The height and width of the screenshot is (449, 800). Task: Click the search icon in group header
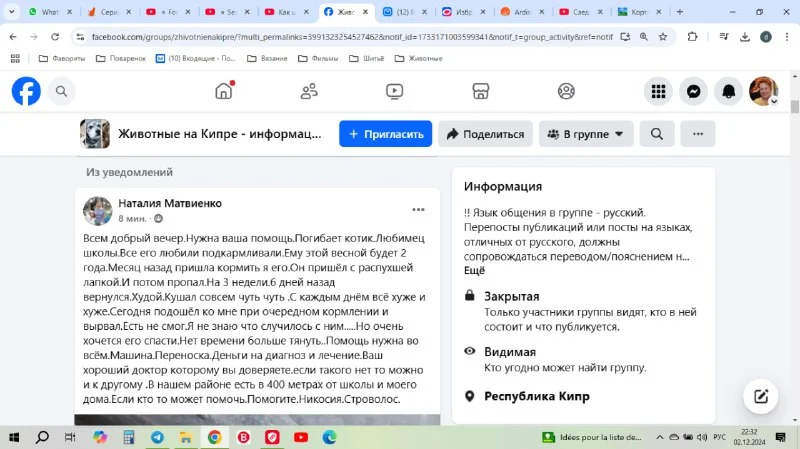pyautogui.click(x=657, y=134)
